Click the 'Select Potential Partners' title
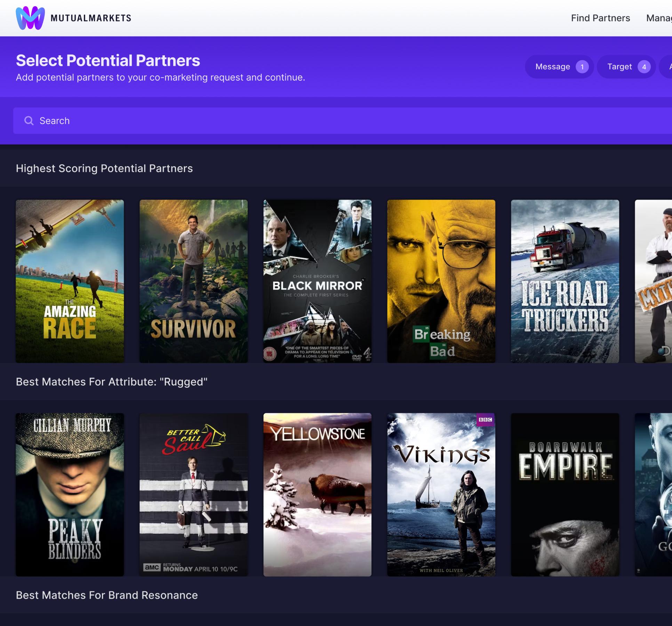 pos(108,61)
